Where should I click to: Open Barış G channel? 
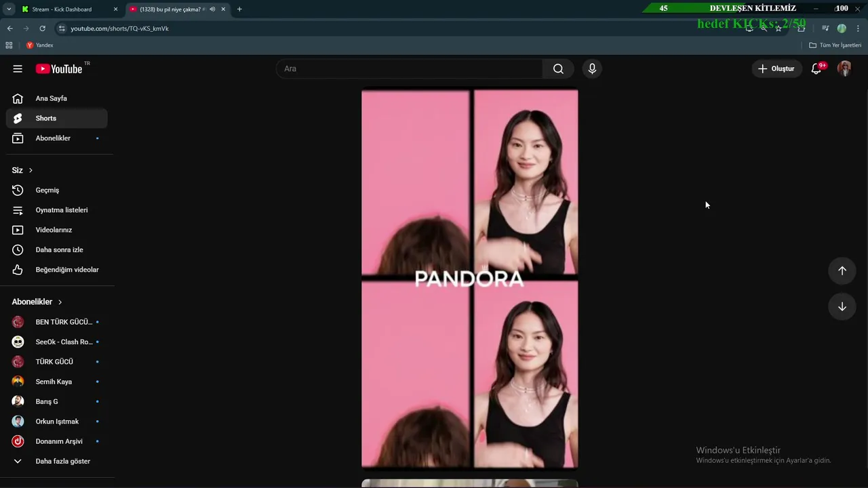click(x=57, y=401)
